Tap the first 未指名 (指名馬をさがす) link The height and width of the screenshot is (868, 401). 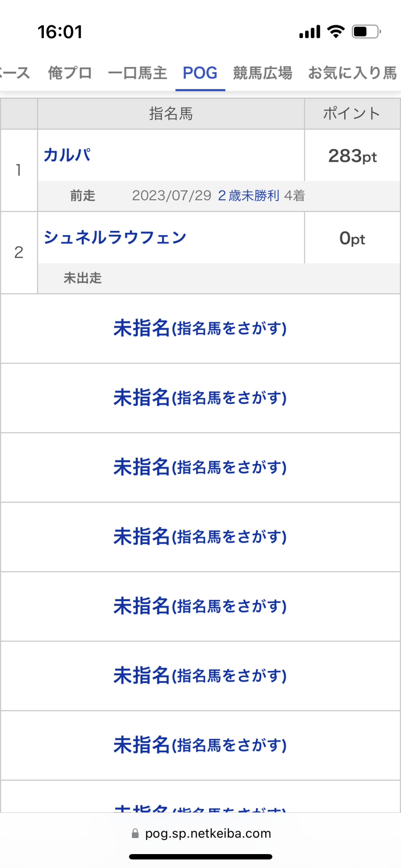pyautogui.click(x=200, y=328)
